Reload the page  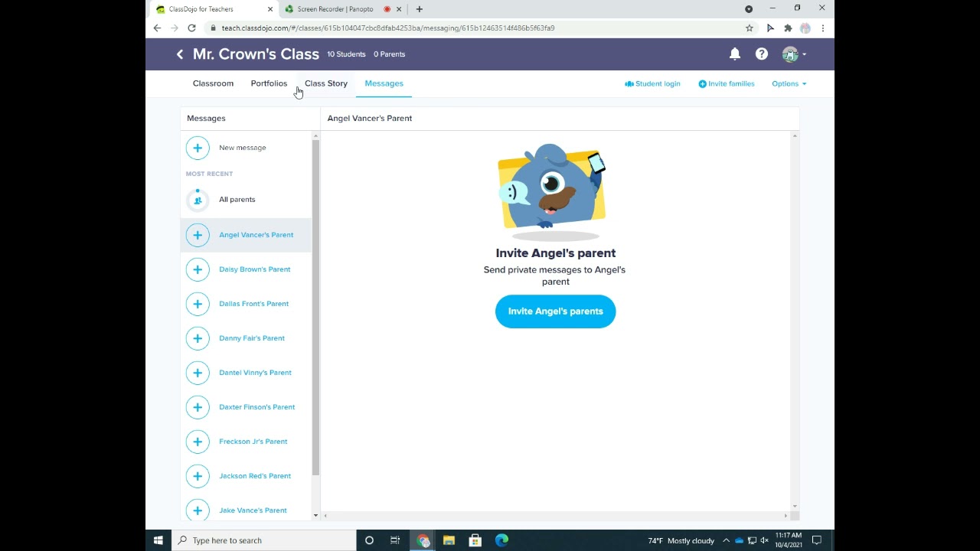tap(191, 28)
